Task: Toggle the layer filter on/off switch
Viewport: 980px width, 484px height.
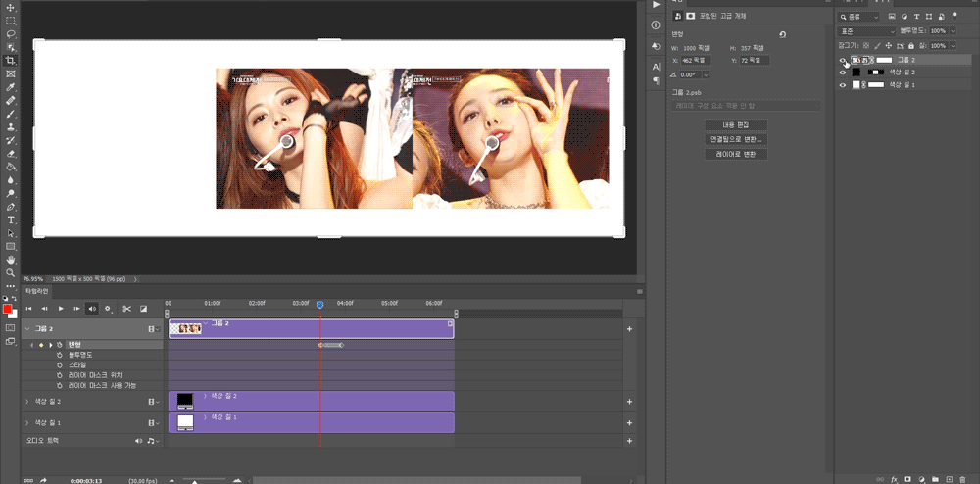Action: (x=955, y=15)
